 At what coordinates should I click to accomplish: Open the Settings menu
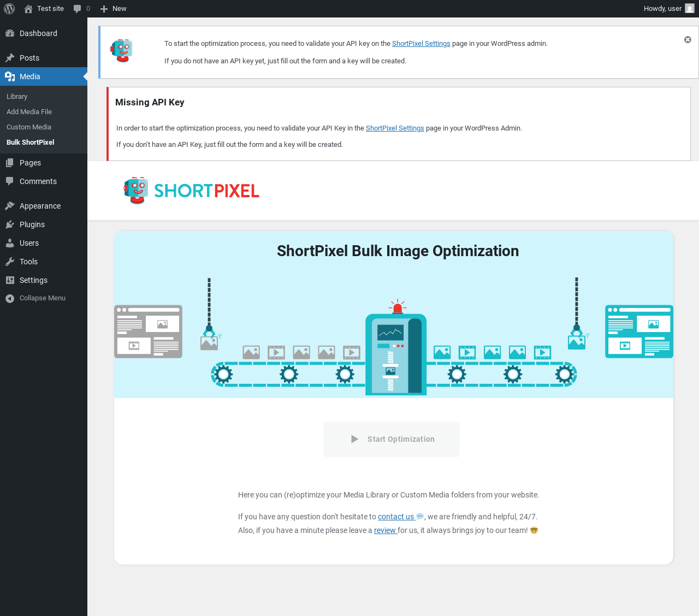[x=44, y=280]
